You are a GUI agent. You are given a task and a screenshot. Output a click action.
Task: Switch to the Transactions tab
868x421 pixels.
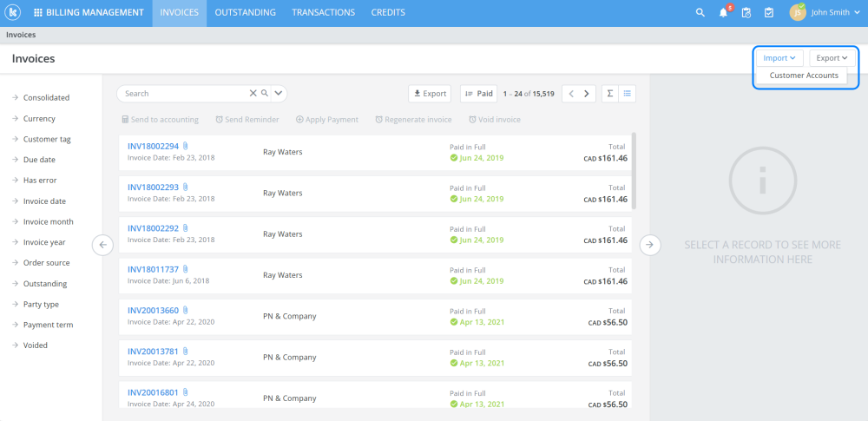pyautogui.click(x=323, y=13)
